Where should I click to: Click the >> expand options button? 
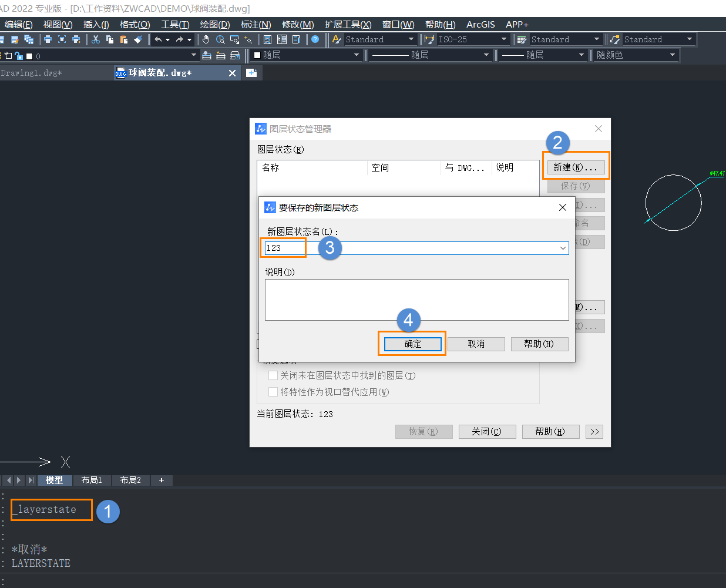(x=594, y=432)
